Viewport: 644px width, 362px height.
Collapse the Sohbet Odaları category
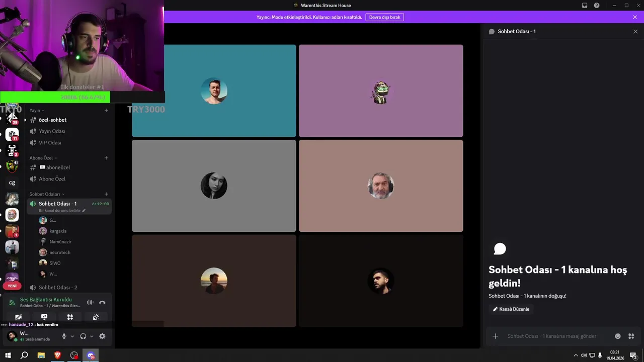(x=47, y=194)
